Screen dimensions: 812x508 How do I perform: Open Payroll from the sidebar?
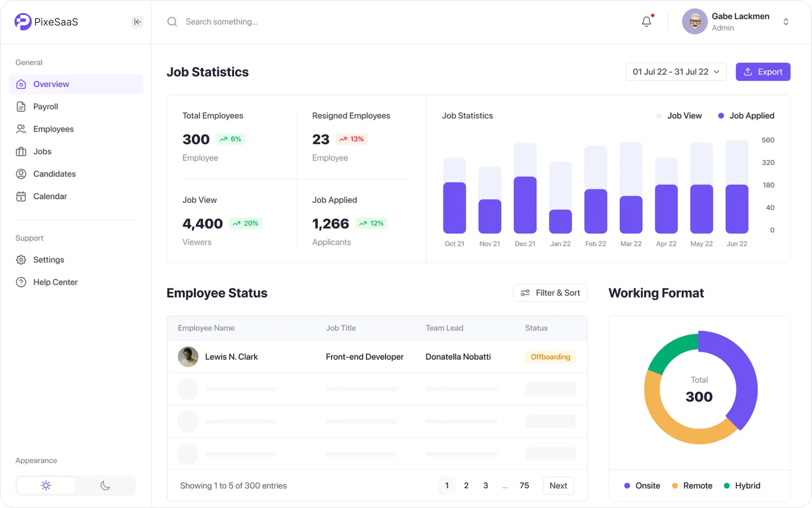tap(45, 106)
